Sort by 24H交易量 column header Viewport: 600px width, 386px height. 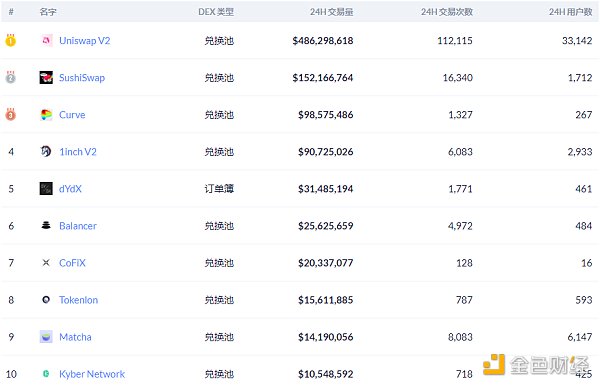pos(331,12)
